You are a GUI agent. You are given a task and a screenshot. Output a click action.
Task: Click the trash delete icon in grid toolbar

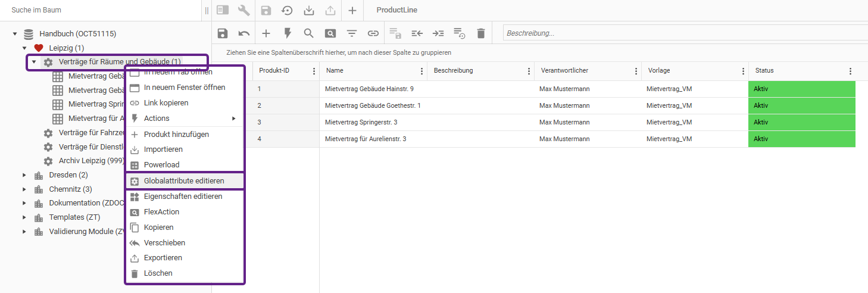coord(481,33)
